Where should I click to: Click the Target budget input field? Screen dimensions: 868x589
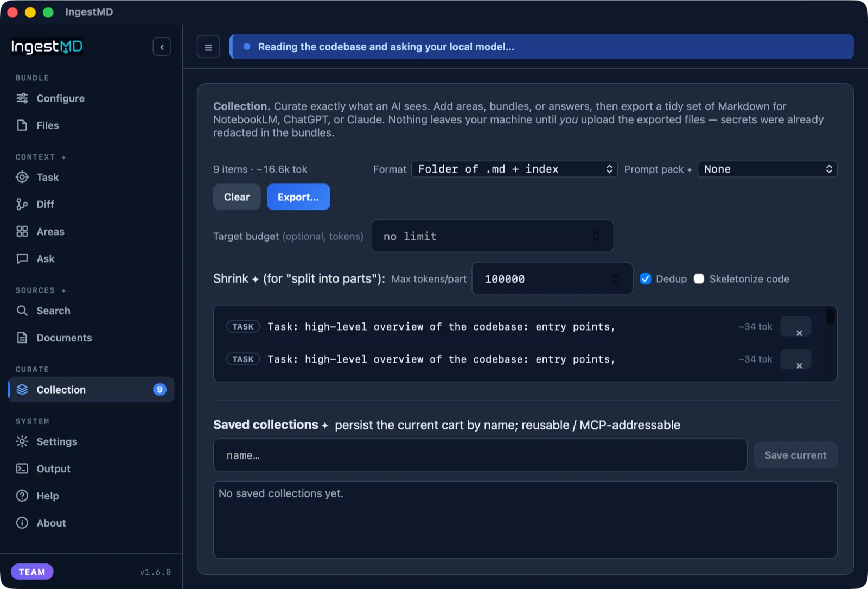492,236
